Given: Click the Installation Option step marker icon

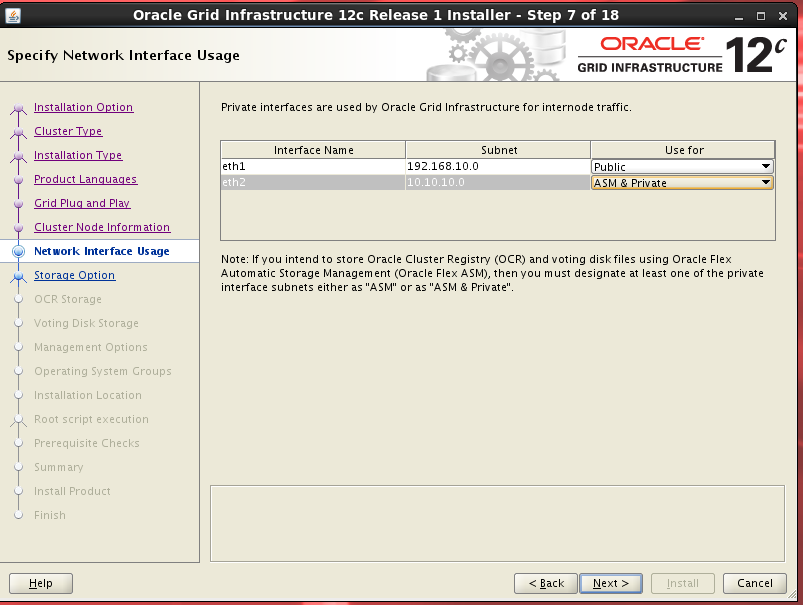Looking at the screenshot, I should coord(18,109).
